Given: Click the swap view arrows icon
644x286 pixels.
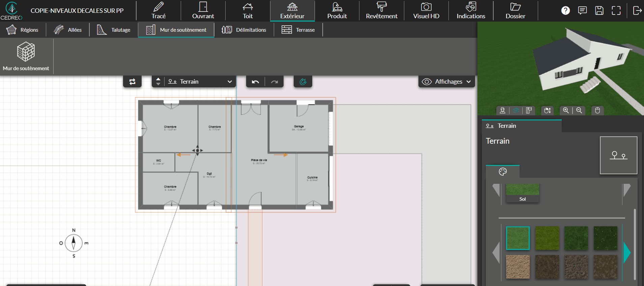Looking at the screenshot, I should tap(132, 82).
